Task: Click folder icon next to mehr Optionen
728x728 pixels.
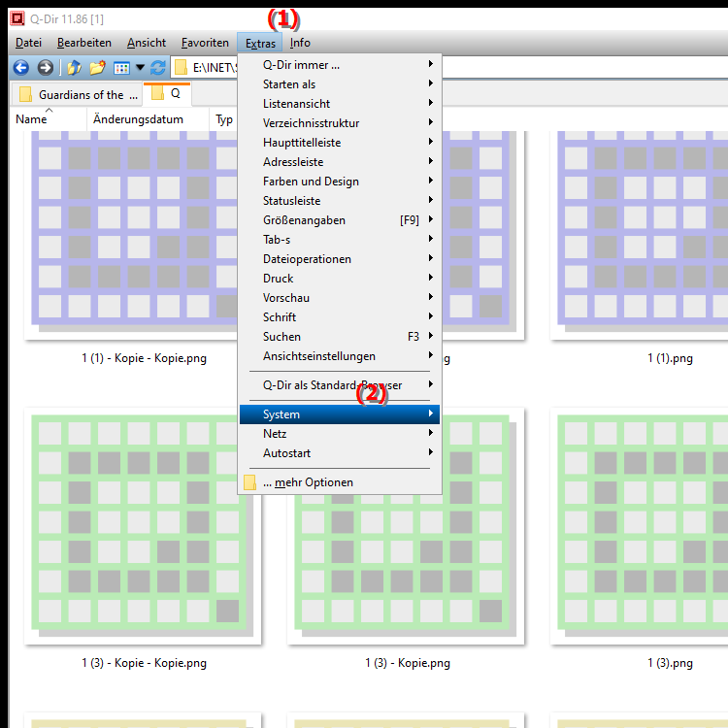Action: tap(249, 482)
